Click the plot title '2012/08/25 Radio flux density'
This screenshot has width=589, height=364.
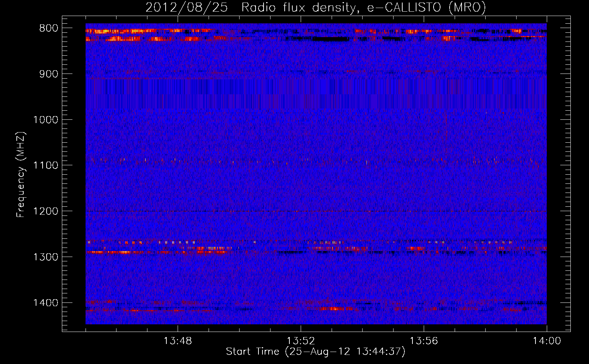point(316,8)
